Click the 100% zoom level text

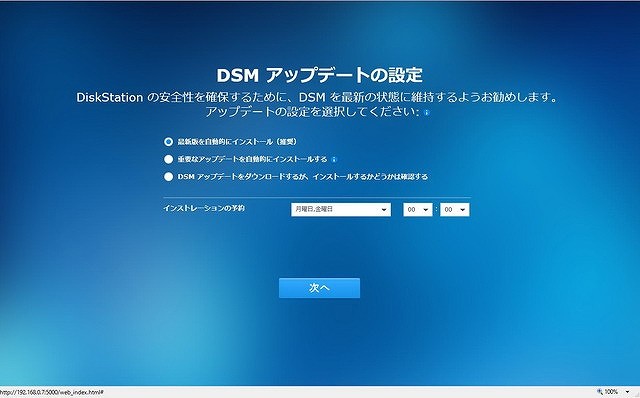(x=611, y=392)
